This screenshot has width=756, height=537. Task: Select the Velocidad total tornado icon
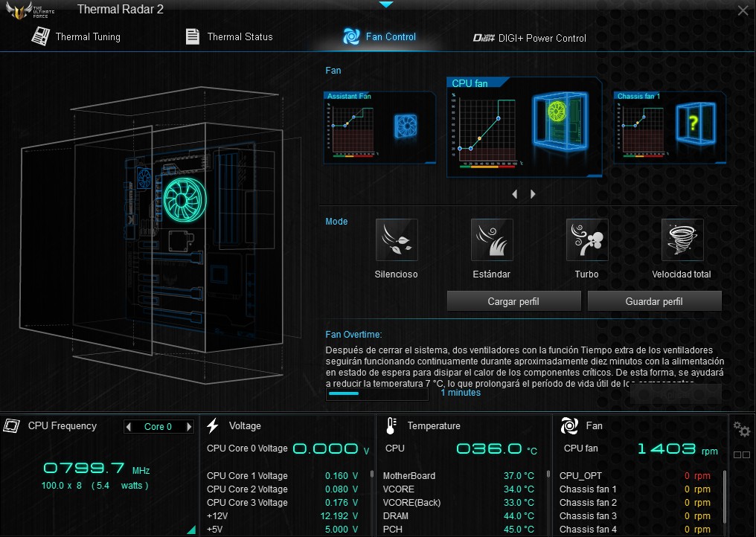[682, 239]
